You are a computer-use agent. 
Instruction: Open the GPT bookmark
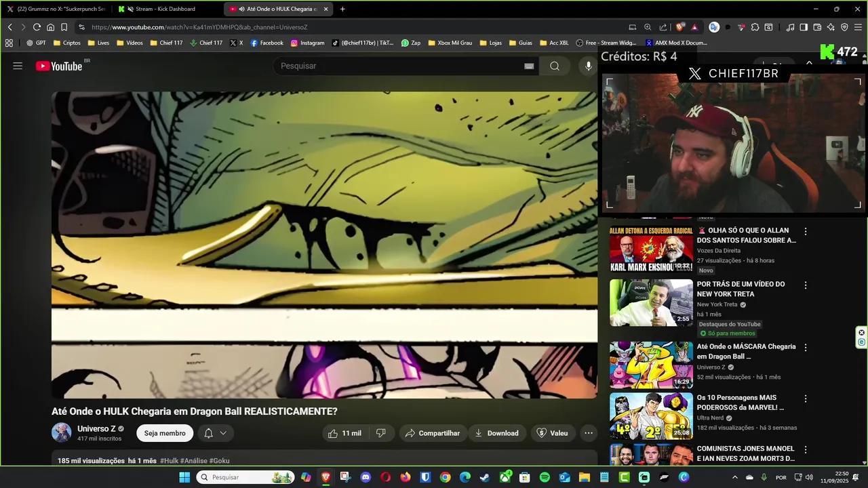tap(36, 43)
